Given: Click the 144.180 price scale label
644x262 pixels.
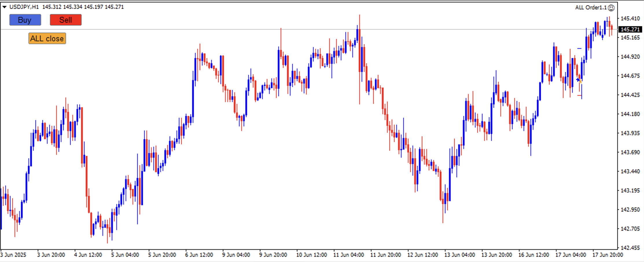Looking at the screenshot, I should (630, 114).
